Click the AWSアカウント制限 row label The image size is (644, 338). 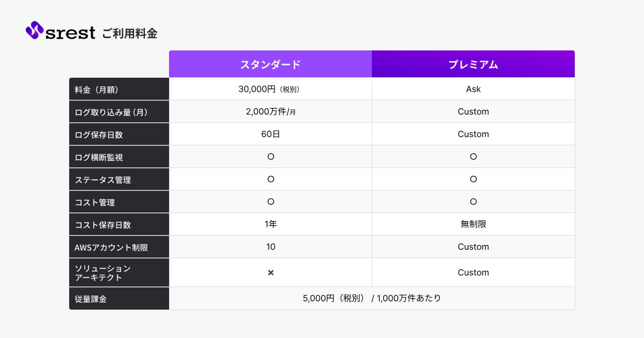point(111,247)
